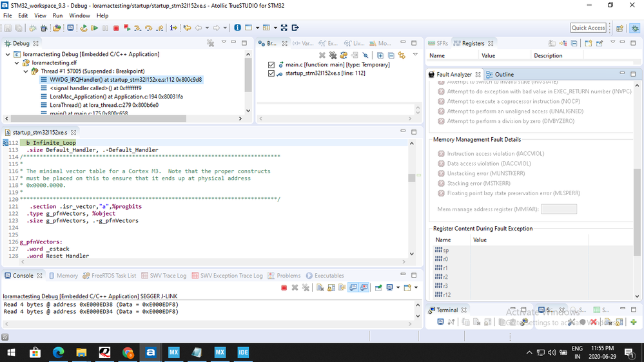Open the Open Console dropdown arrow
This screenshot has width=644, height=362.
(416, 288)
